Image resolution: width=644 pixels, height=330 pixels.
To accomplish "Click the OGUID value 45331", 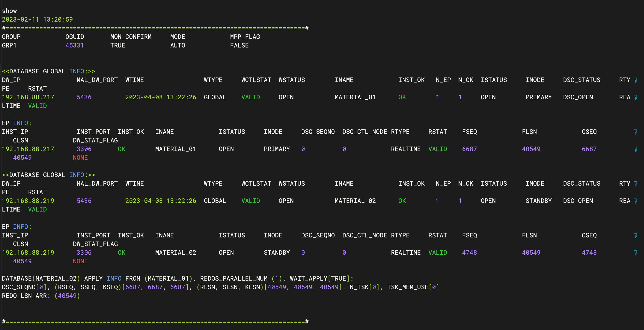I will point(74,46).
